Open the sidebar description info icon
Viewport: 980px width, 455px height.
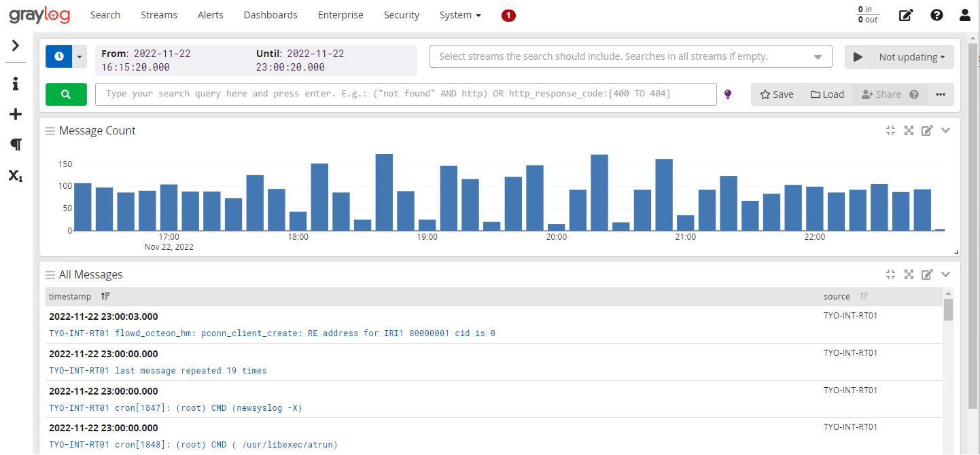(x=16, y=84)
